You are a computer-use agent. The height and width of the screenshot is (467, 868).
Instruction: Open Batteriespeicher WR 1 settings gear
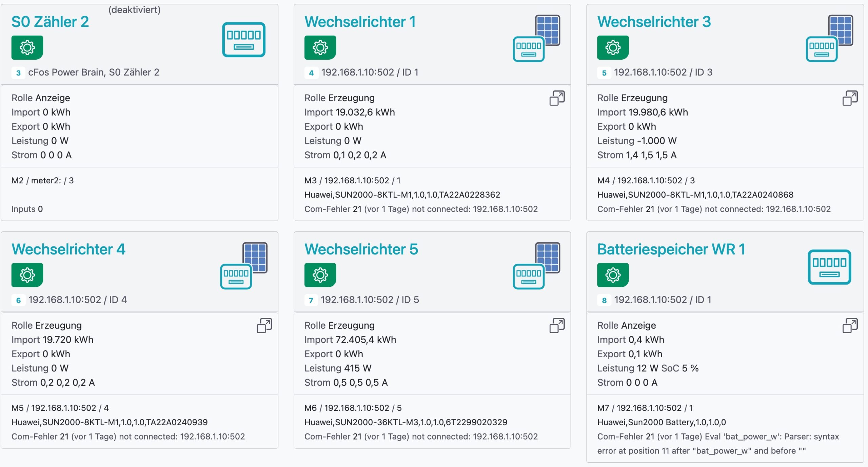coord(613,275)
